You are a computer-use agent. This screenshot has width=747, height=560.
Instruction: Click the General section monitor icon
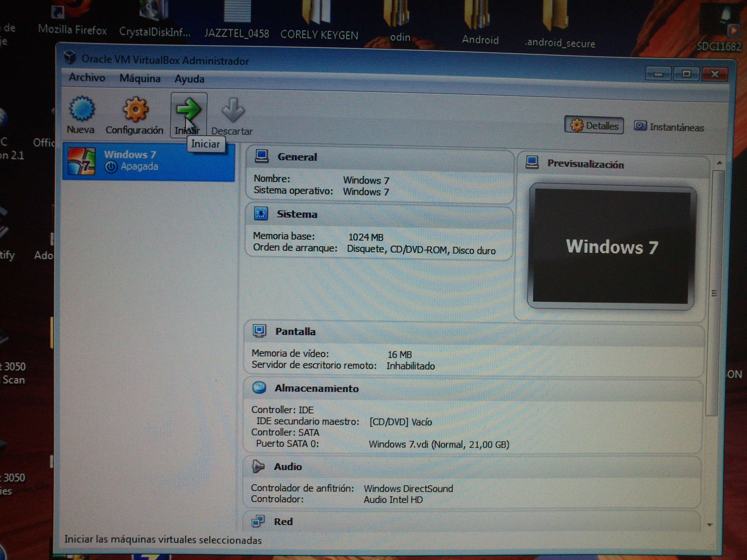[x=261, y=156]
